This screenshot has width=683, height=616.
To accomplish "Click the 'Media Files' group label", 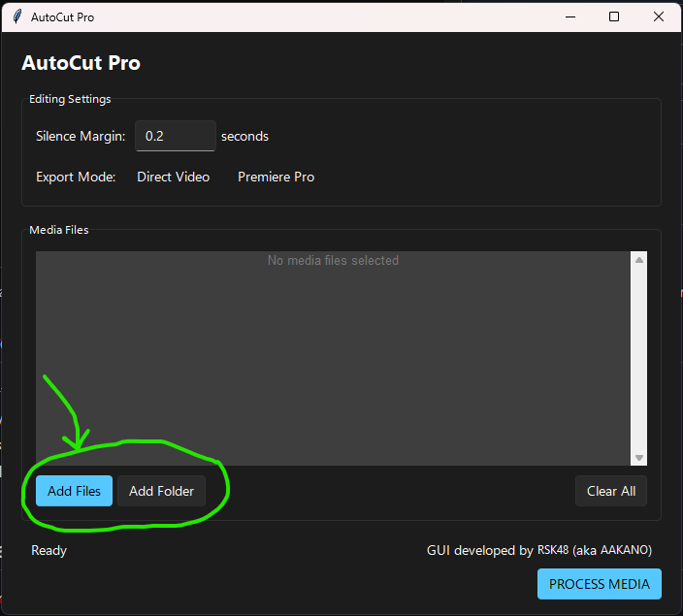I will coord(59,230).
